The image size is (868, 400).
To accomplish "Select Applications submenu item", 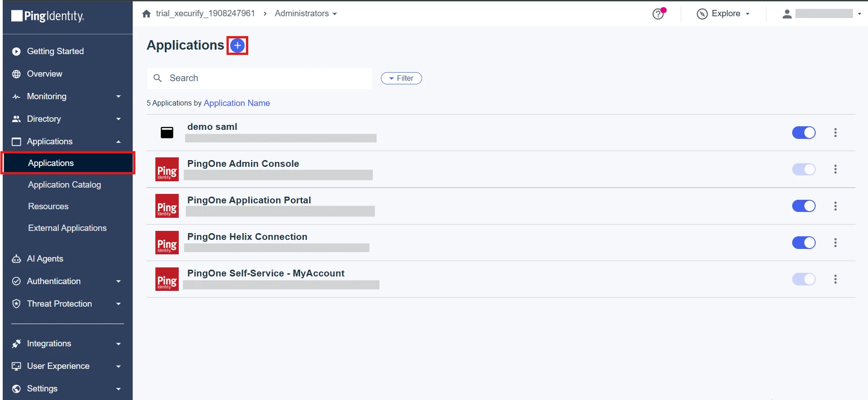I will 68,163.
